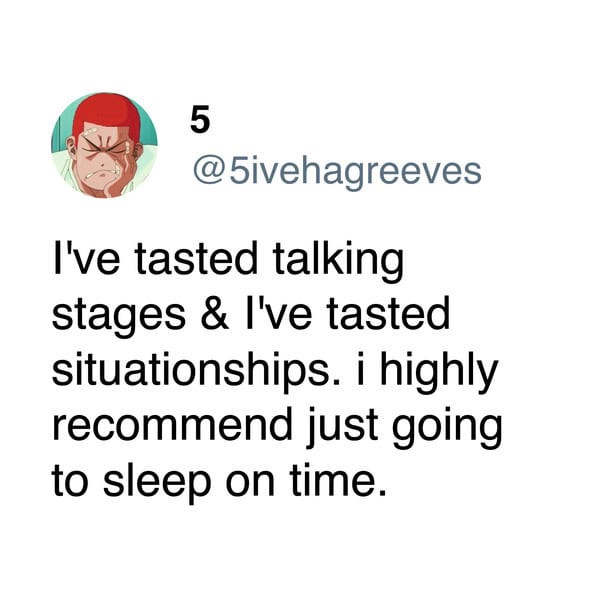Click the first "tasted" on the top line
Image resolution: width=599 pixels, height=599 pixels.
point(196,259)
